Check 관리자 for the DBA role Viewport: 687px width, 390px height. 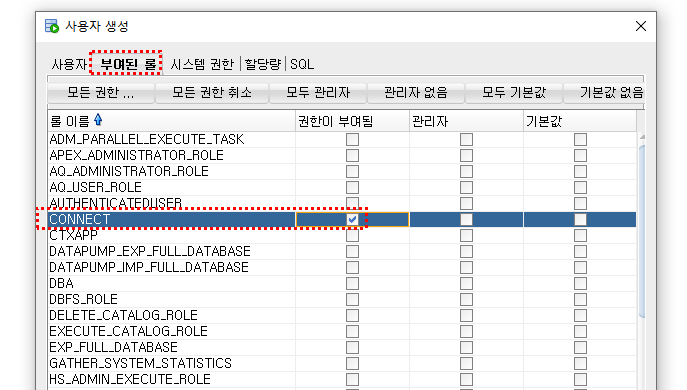coord(466,284)
